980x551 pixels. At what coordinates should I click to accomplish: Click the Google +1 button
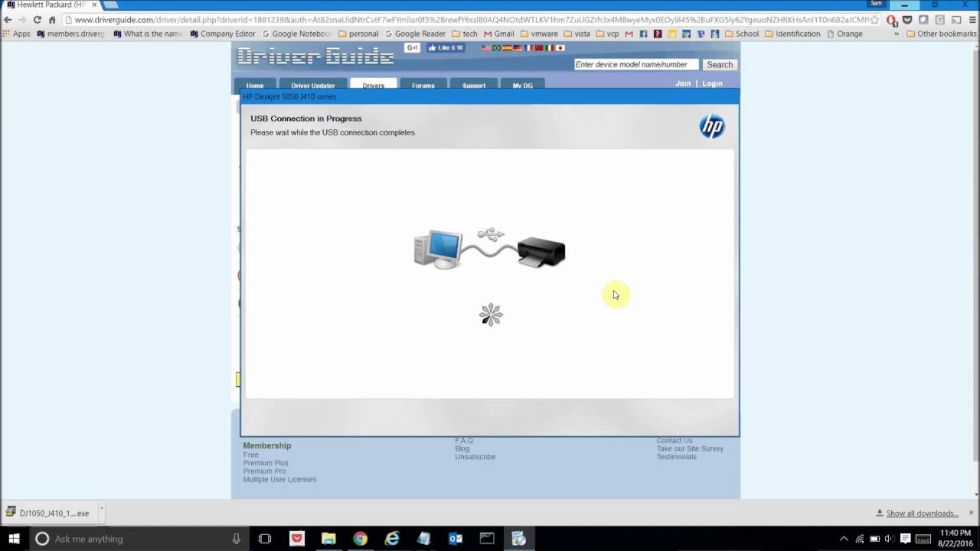click(412, 47)
